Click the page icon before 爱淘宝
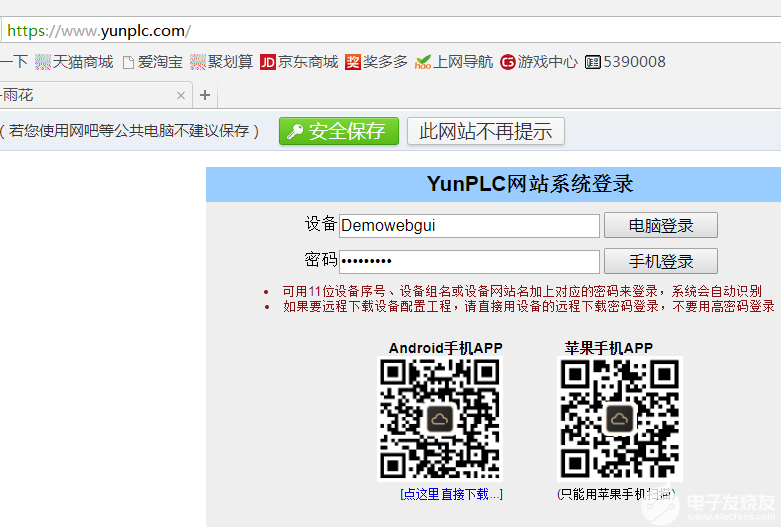Viewport: 781px width, 527px height. coord(129,63)
